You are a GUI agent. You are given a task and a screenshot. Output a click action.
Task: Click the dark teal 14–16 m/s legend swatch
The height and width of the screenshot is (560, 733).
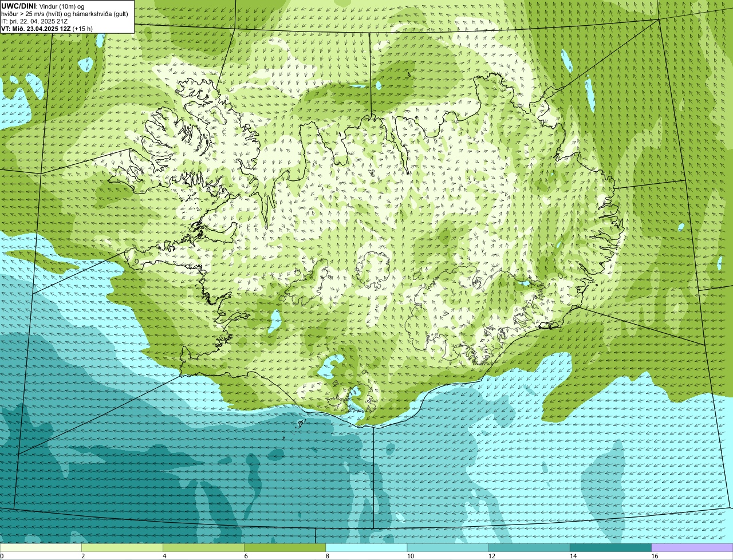pos(610,548)
